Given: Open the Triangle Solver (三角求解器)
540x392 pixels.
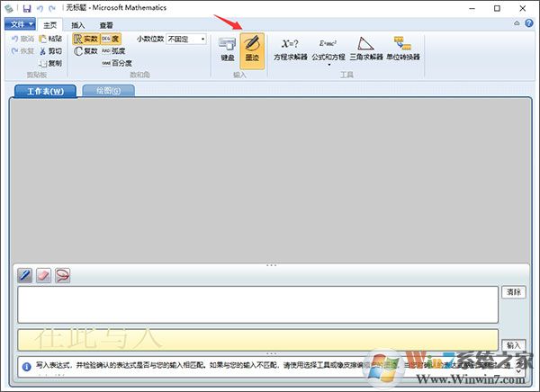Looking at the screenshot, I should pos(365,48).
